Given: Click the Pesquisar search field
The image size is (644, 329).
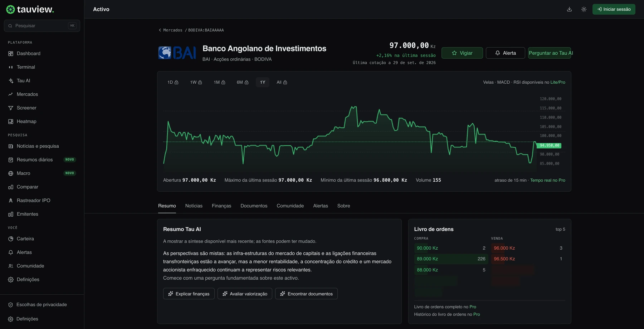Looking at the screenshot, I should click(42, 26).
